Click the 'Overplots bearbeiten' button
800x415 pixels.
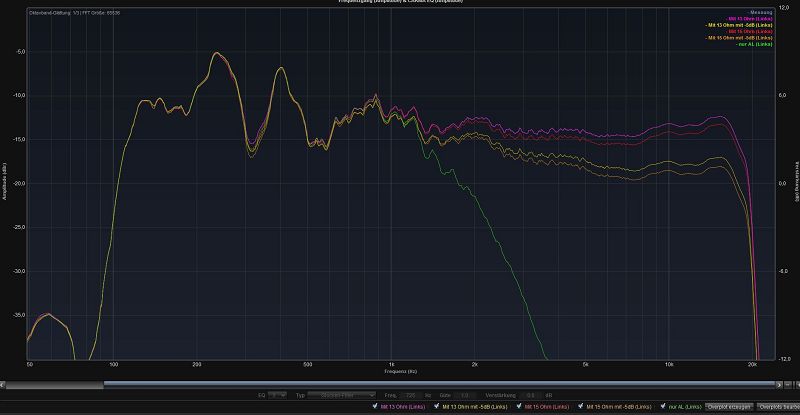[778, 407]
